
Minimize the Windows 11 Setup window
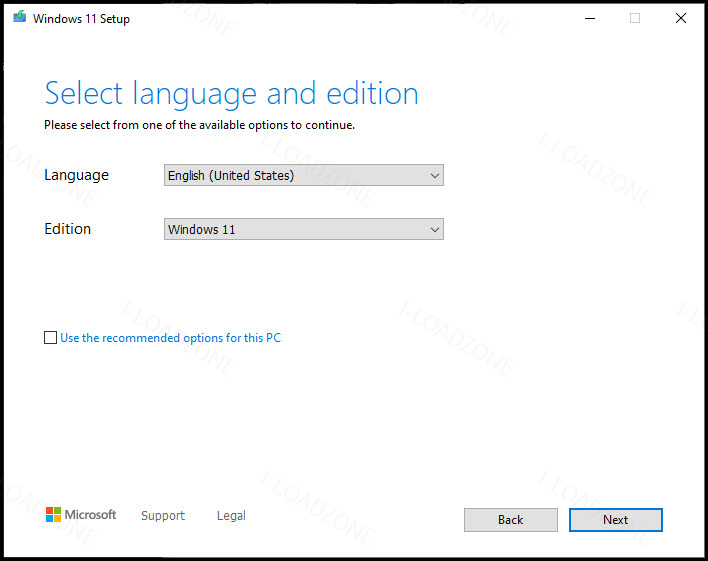pos(590,18)
